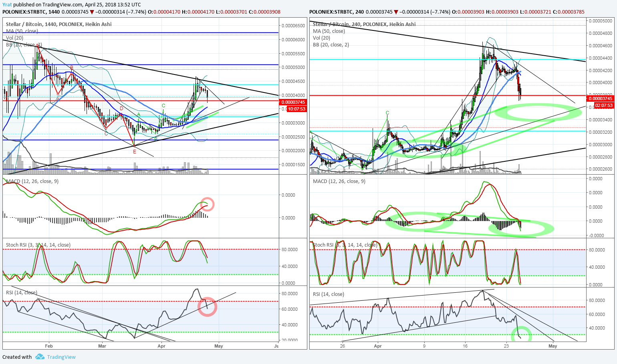This screenshot has height=364, width=617.
Task: Click the pink circle on the 1440 RSI
Action: point(207,307)
